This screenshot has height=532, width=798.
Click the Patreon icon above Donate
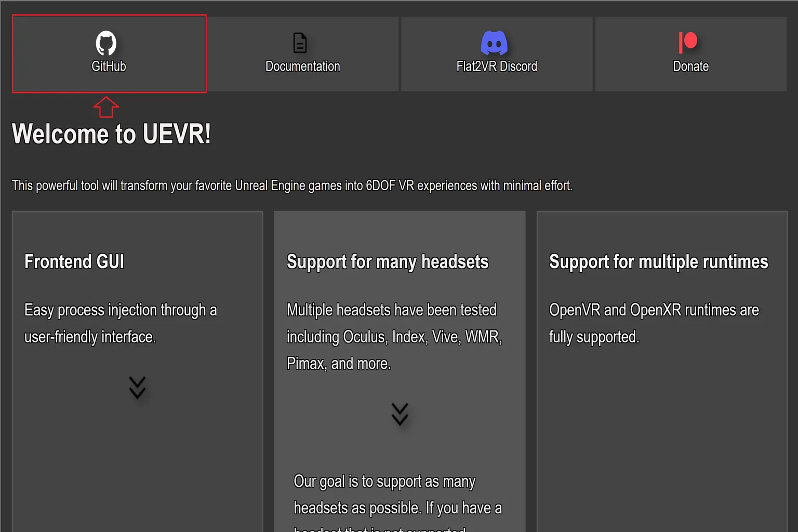[687, 43]
